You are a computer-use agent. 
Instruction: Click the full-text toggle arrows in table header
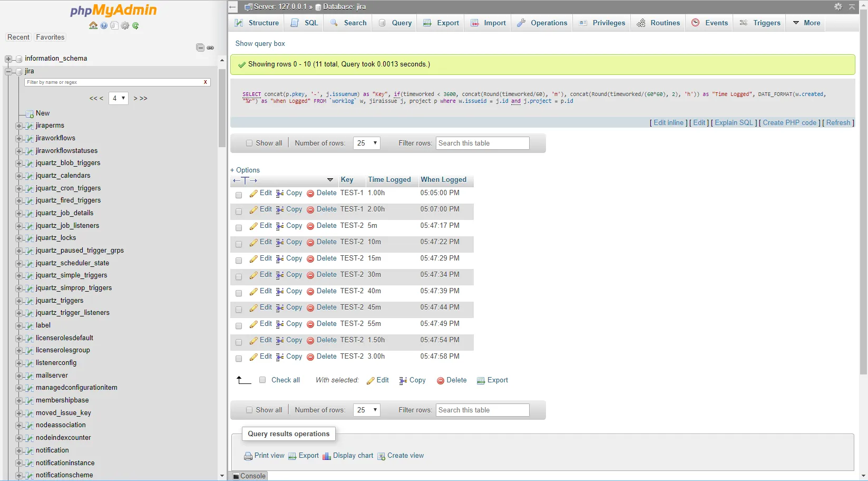coord(245,180)
